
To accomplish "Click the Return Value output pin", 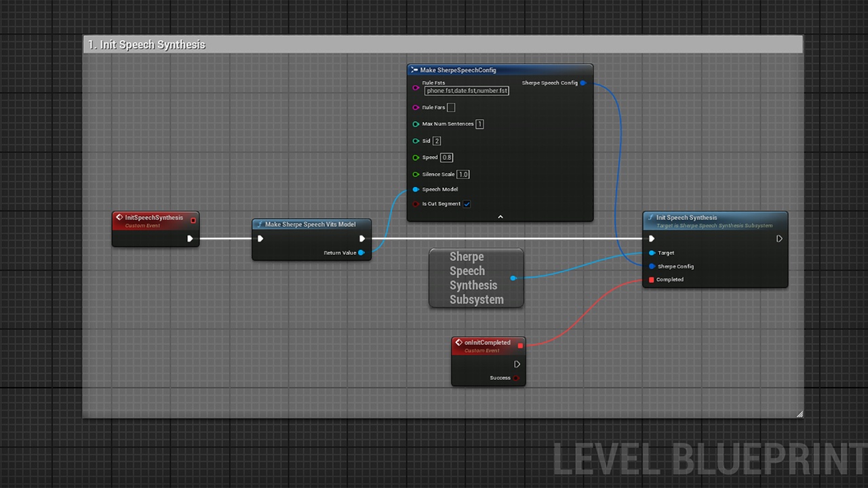I will click(x=361, y=253).
